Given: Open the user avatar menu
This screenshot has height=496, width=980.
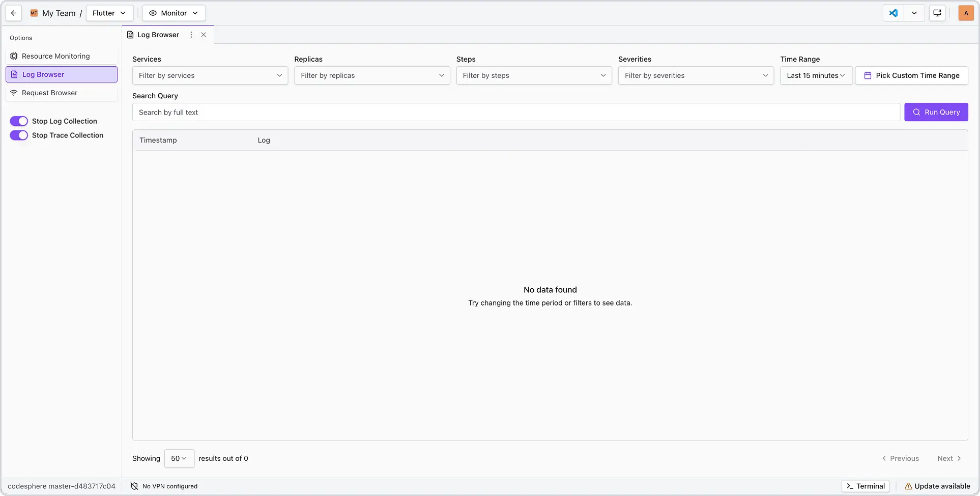Looking at the screenshot, I should click(966, 13).
